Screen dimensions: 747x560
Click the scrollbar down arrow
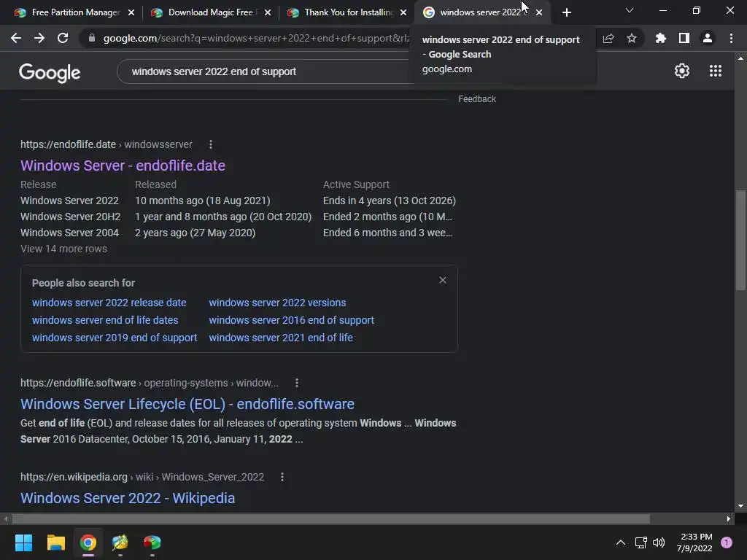(740, 506)
